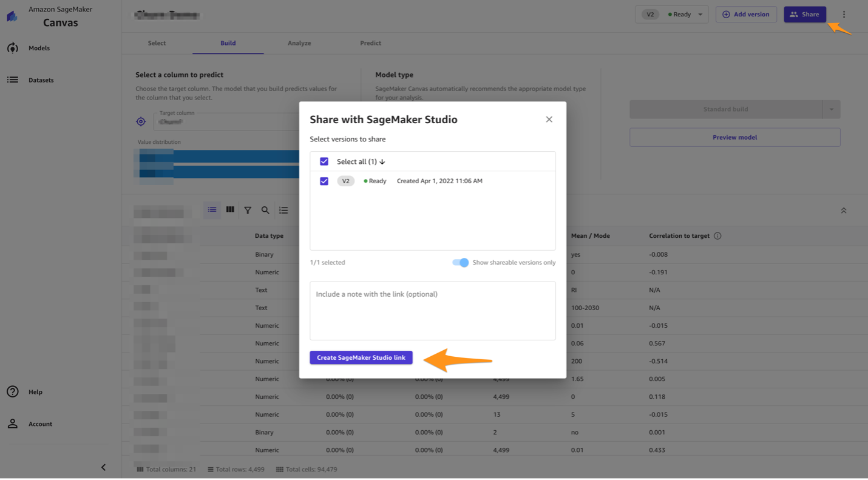The width and height of the screenshot is (868, 480).
Task: Toggle Show shareable versions only switch
Action: tap(461, 263)
